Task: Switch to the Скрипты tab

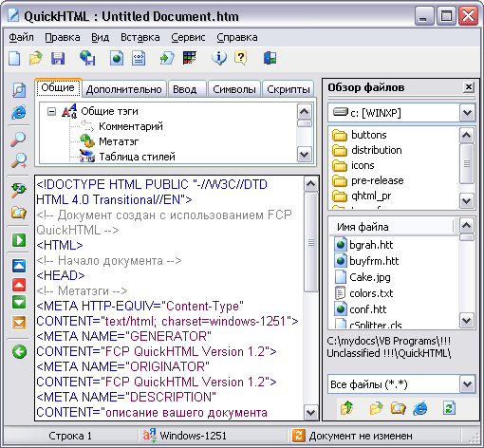Action: point(289,89)
